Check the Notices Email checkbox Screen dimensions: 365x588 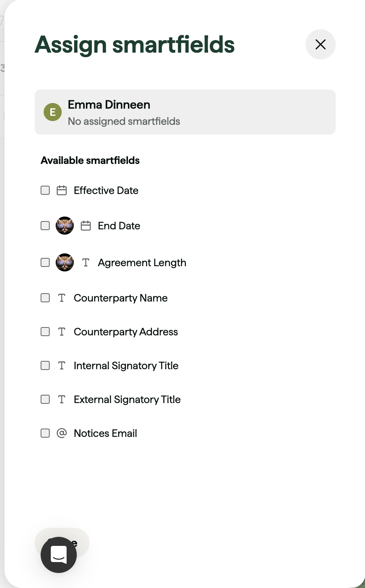click(x=45, y=433)
